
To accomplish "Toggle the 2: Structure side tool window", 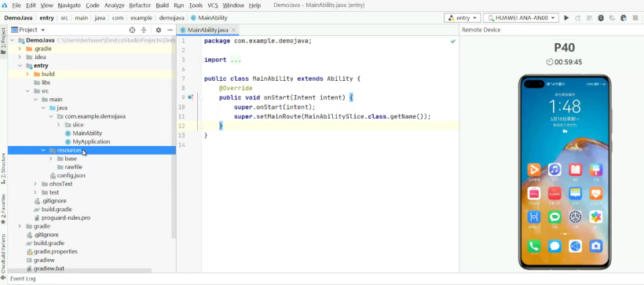I will click(x=3, y=168).
